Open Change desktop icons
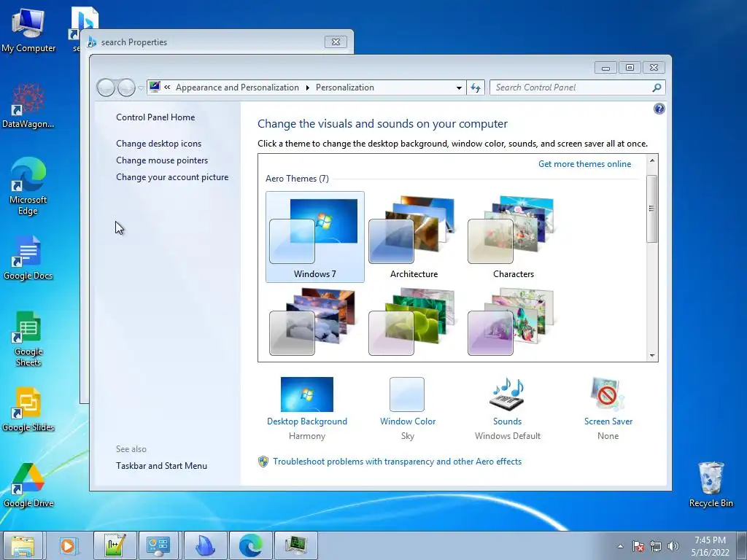This screenshot has height=560, width=747. click(158, 144)
